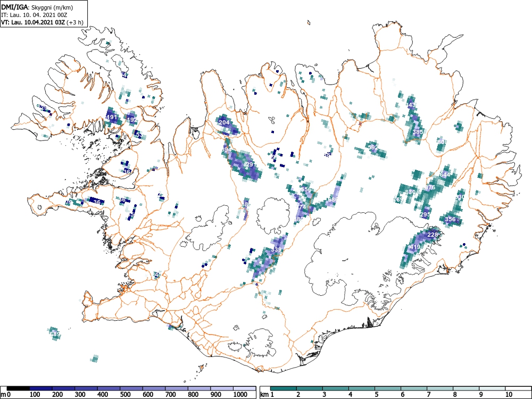Viewport: 532px width, 399px height.
Task: Click the '689' value offshore in the southwest
Action: [55, 334]
